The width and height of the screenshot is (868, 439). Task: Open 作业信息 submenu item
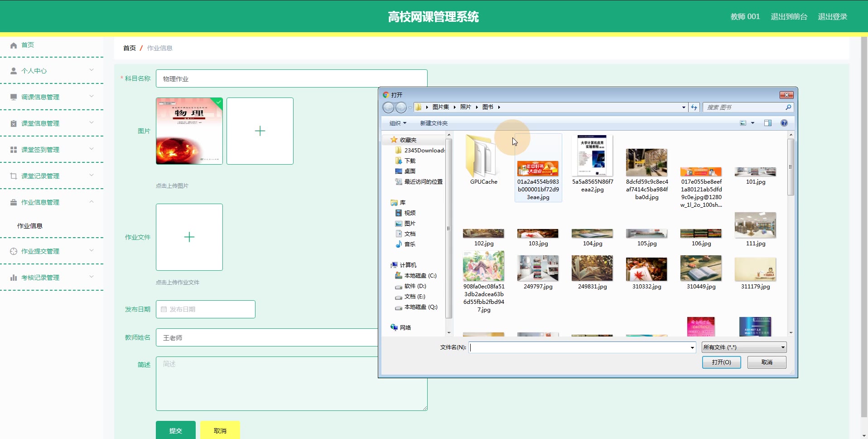(30, 226)
